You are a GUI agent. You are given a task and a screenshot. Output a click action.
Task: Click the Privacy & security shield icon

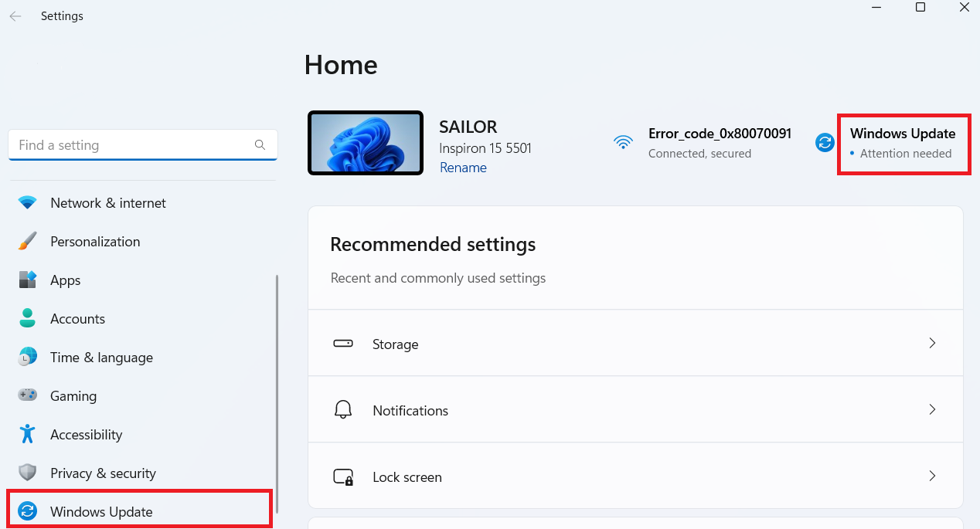(x=28, y=473)
